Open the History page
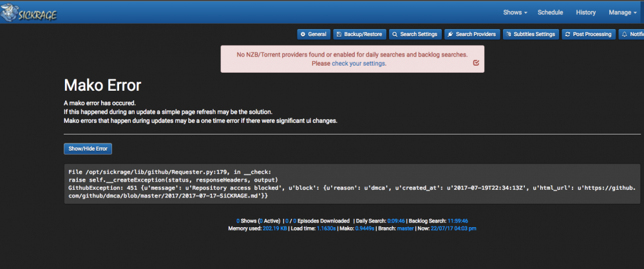The image size is (644, 269). pyautogui.click(x=585, y=12)
